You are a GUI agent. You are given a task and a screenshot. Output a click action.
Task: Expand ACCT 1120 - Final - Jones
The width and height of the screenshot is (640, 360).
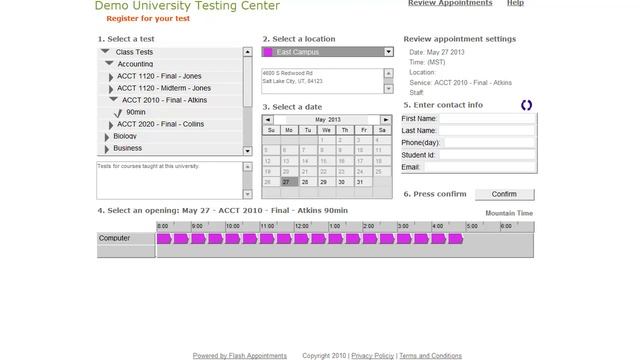tap(111, 77)
